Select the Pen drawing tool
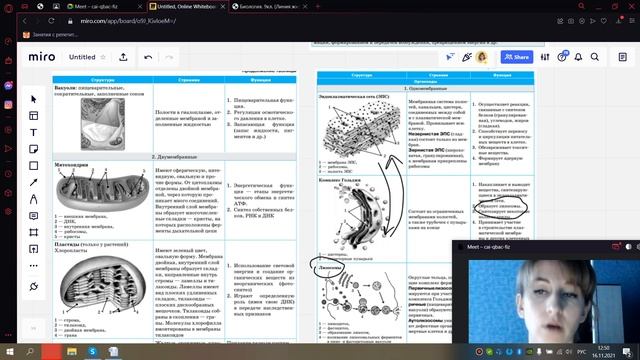 (x=34, y=199)
